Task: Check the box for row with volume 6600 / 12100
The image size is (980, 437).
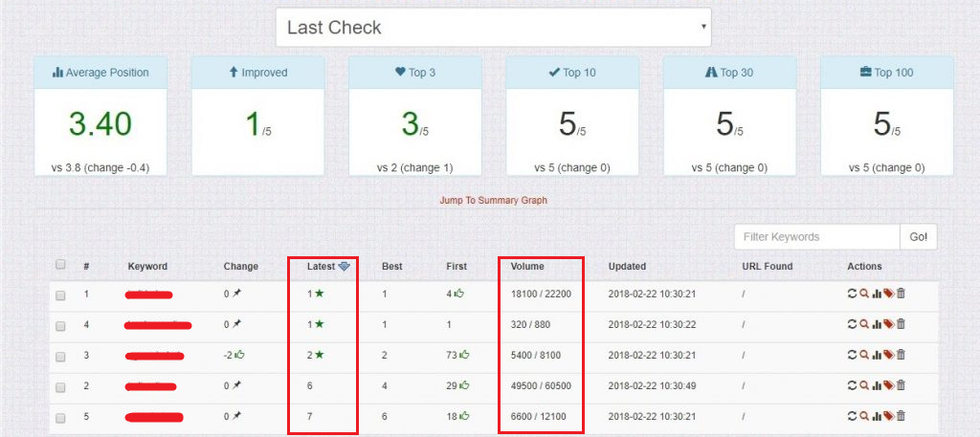Action: (60, 418)
